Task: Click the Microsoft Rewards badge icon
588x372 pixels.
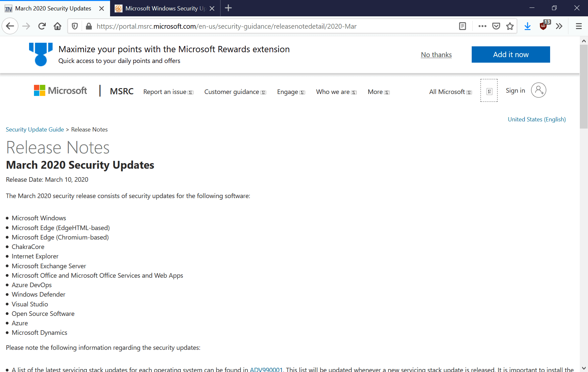Action: (41, 54)
